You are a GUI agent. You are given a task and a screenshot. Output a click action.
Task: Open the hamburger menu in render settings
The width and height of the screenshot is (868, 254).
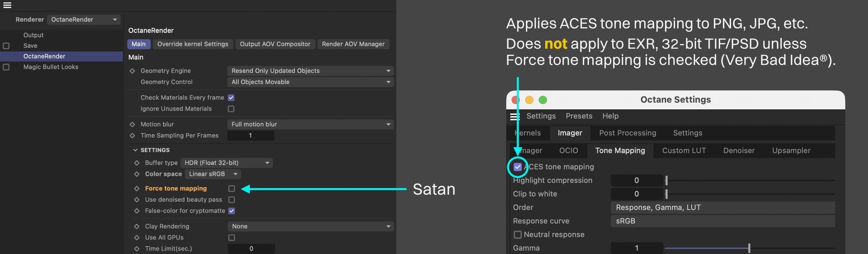[7, 5]
